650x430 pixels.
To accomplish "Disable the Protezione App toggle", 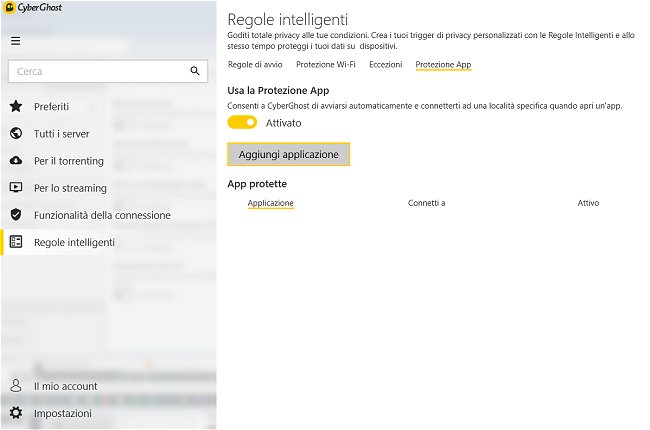I will [242, 122].
